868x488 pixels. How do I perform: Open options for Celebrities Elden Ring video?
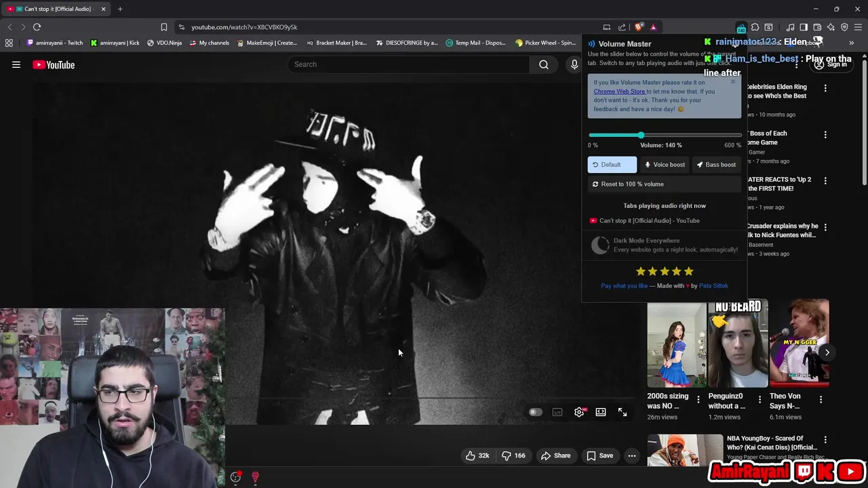click(x=825, y=88)
